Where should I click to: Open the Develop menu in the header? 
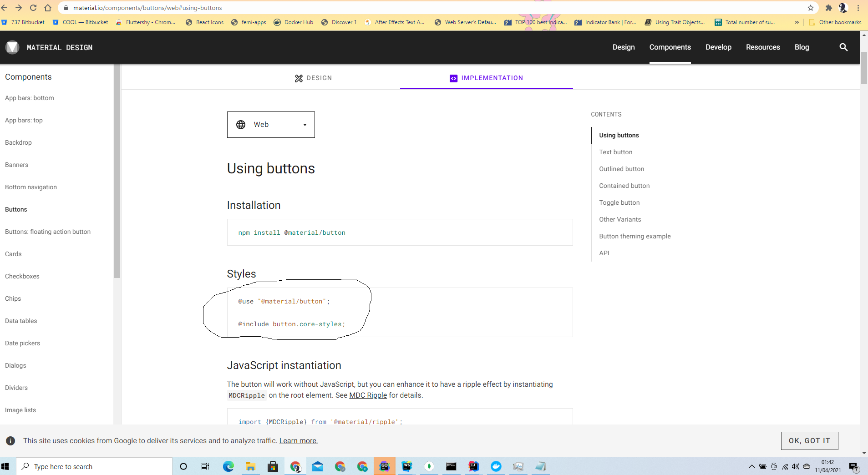pyautogui.click(x=718, y=47)
